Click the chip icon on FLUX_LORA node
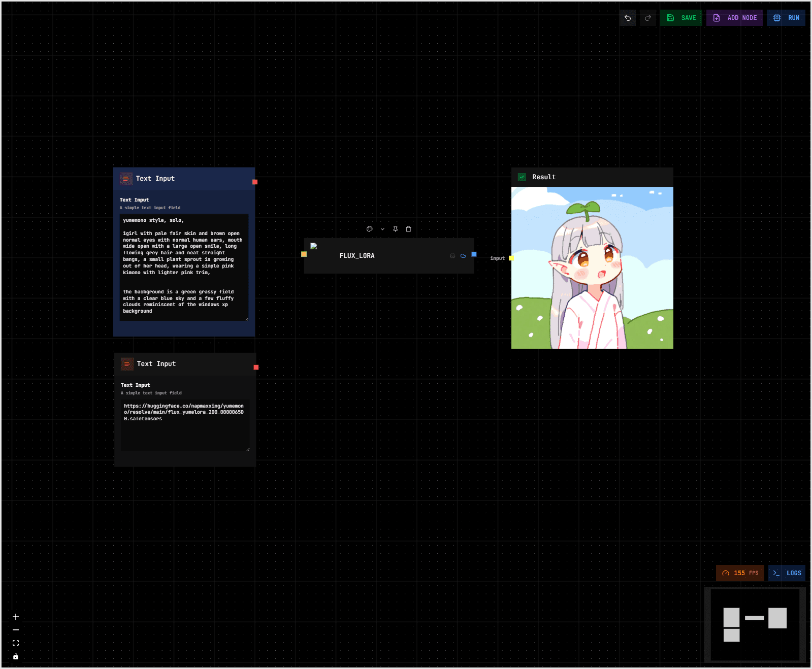The width and height of the screenshot is (812, 669). (452, 256)
